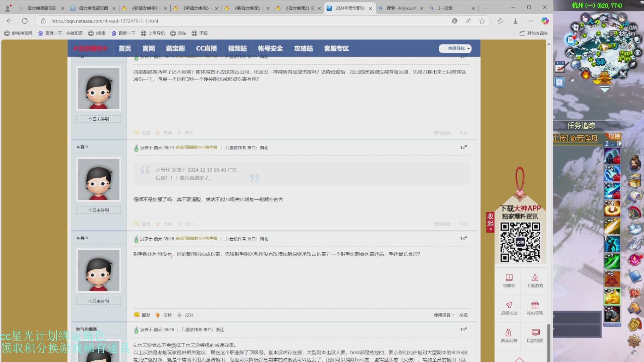644x362 pixels.
Task: Click game settings gear icon
Action: point(634,341)
